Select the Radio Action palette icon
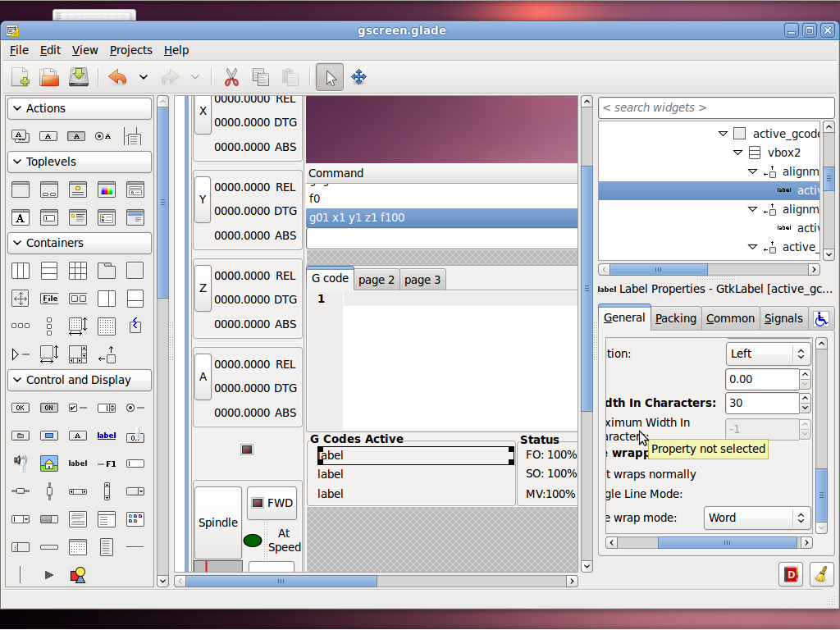The height and width of the screenshot is (630, 840). point(103,136)
